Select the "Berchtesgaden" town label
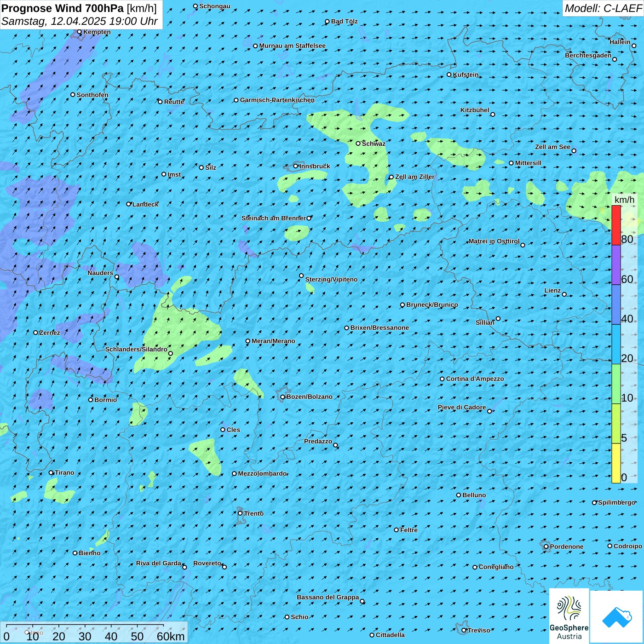644x644 pixels. pos(588,55)
